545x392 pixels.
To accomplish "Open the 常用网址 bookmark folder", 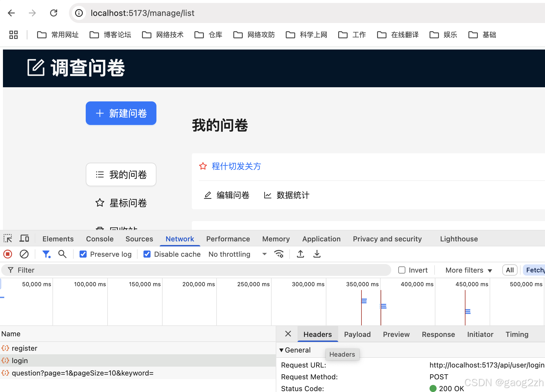I will 58,35.
